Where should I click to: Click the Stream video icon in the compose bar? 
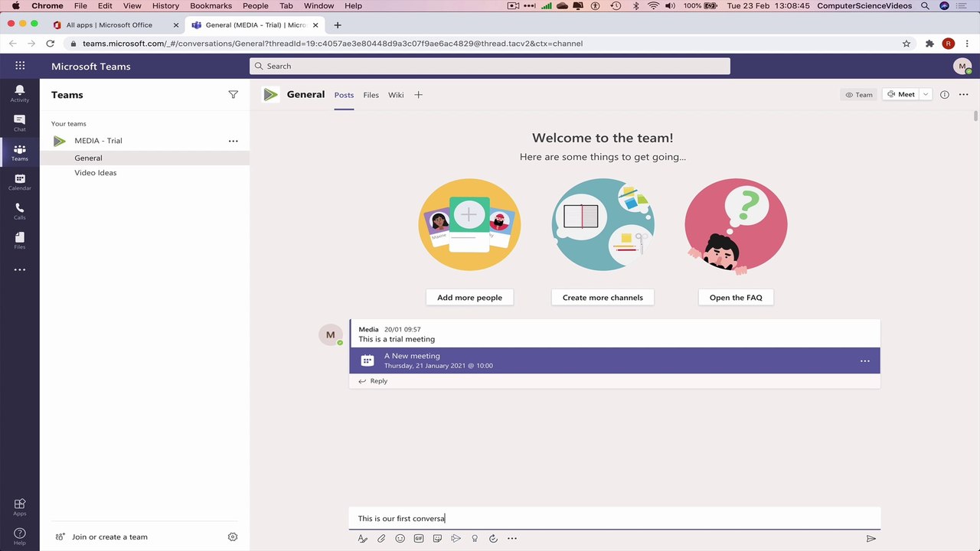pyautogui.click(x=456, y=539)
